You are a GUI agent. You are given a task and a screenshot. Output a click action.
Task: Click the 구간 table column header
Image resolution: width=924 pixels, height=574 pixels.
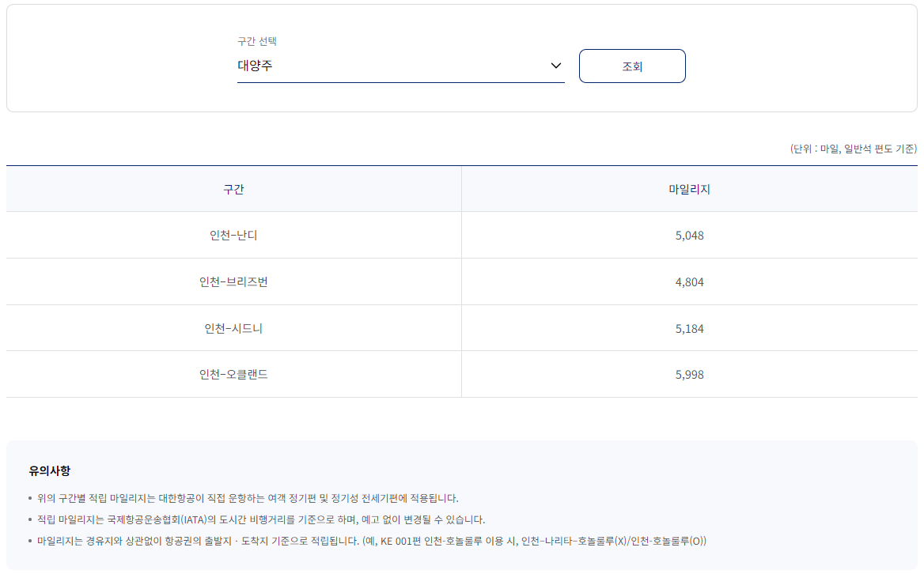click(233, 189)
